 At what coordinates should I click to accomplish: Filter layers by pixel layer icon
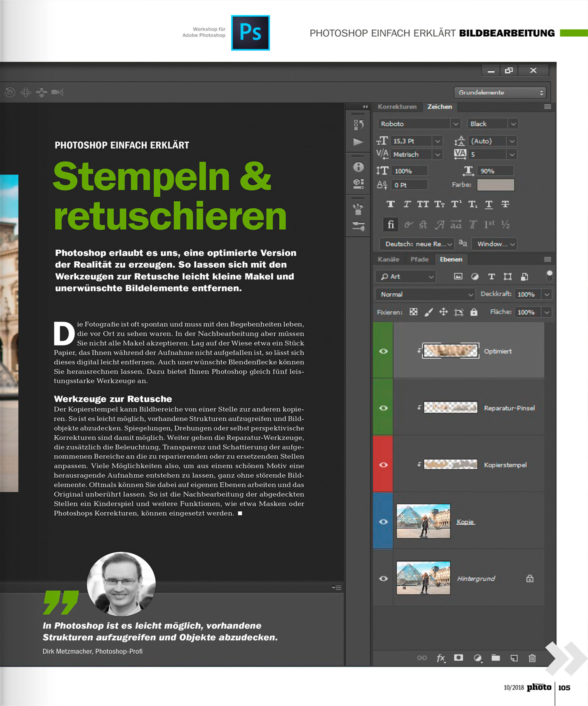[x=458, y=277]
